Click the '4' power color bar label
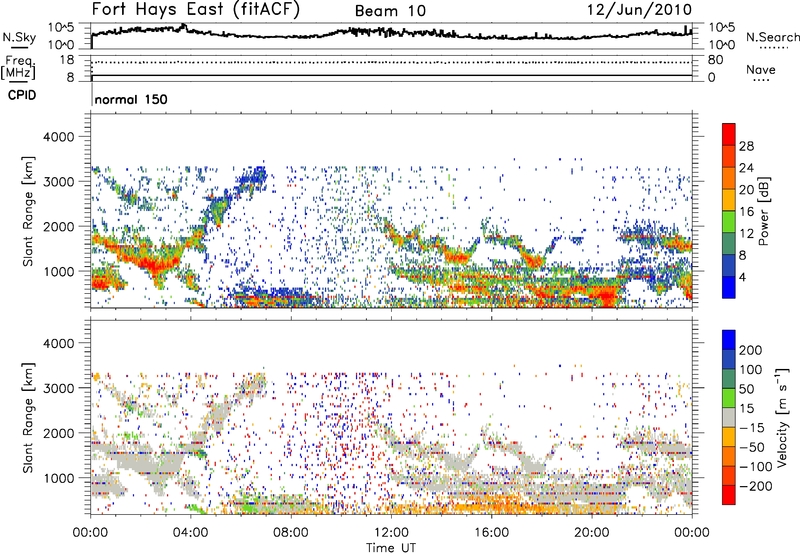This screenshot has width=800, height=554. click(x=742, y=277)
